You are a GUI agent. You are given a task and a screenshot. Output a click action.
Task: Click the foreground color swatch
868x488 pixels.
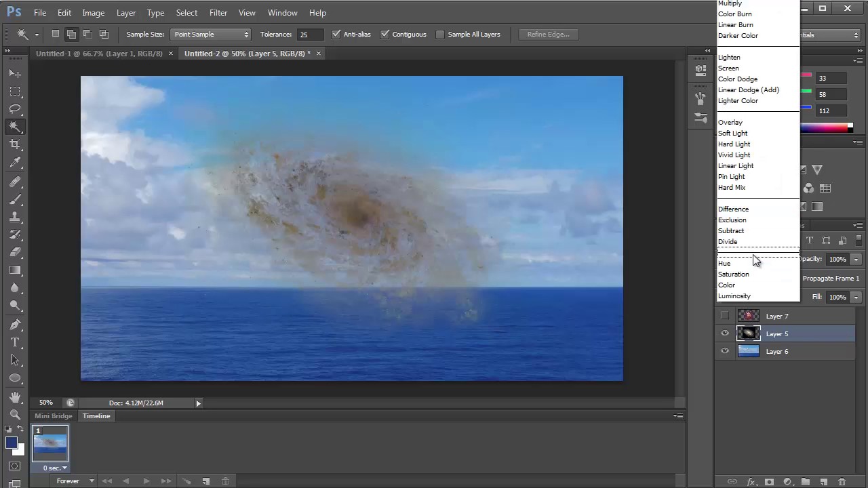pos(12,443)
